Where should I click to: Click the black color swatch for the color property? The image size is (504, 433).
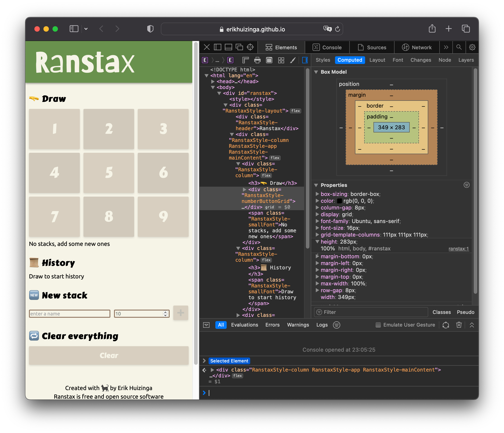pyautogui.click(x=340, y=201)
